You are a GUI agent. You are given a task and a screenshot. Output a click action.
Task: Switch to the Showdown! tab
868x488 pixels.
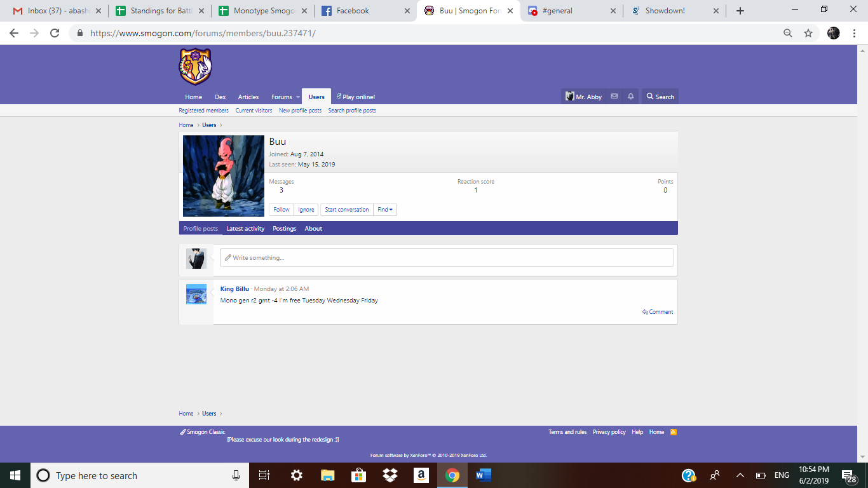pos(675,11)
